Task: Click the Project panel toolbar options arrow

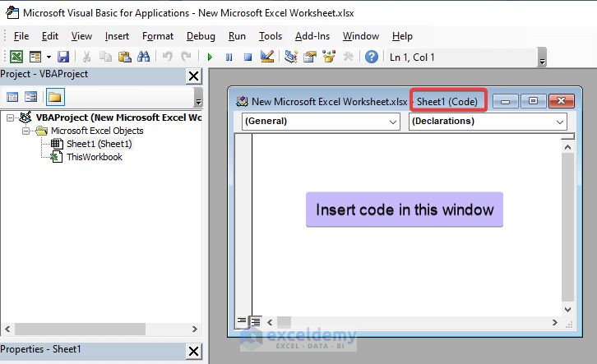Action: [x=198, y=97]
